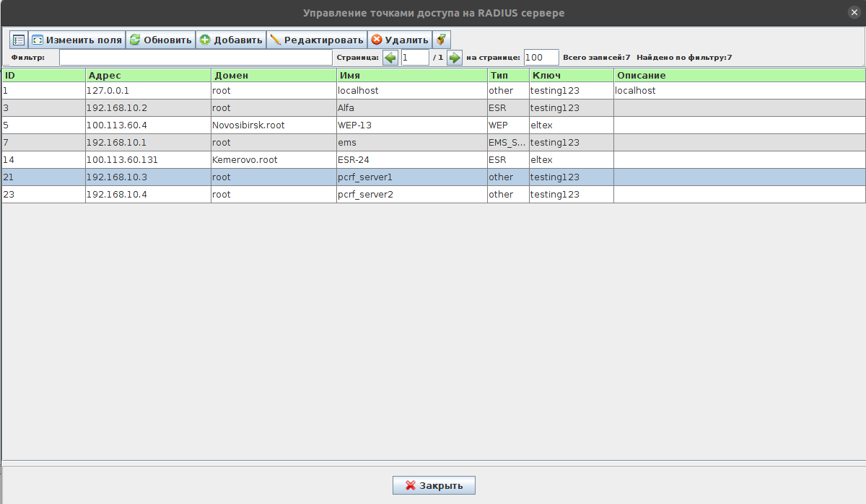Sort by the Адрес column header
Viewport: 866px width, 504px height.
[148, 75]
